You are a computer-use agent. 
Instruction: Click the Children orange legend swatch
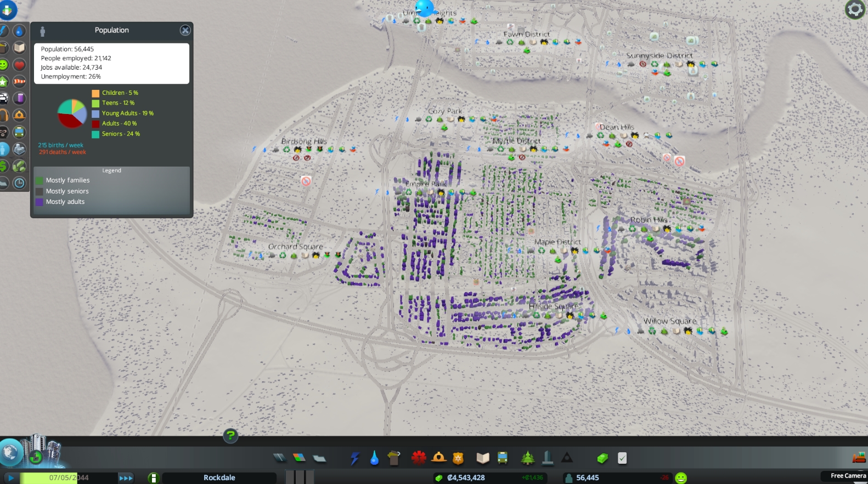click(95, 93)
